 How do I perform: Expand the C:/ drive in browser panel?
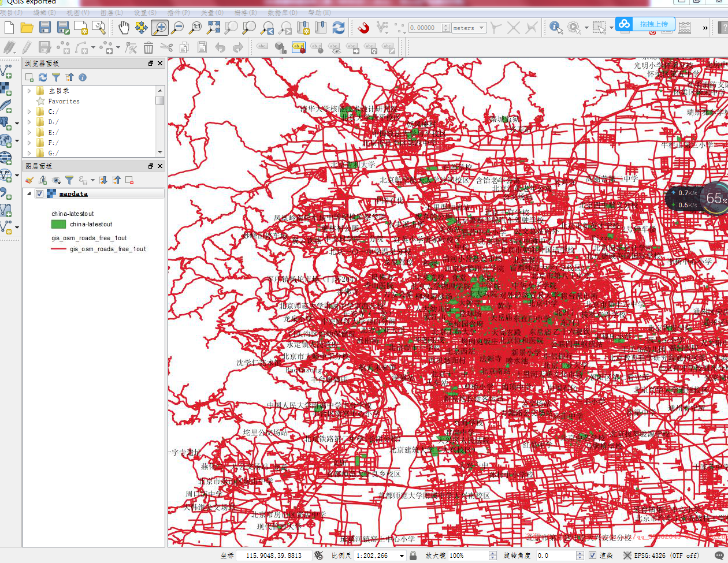[x=29, y=111]
